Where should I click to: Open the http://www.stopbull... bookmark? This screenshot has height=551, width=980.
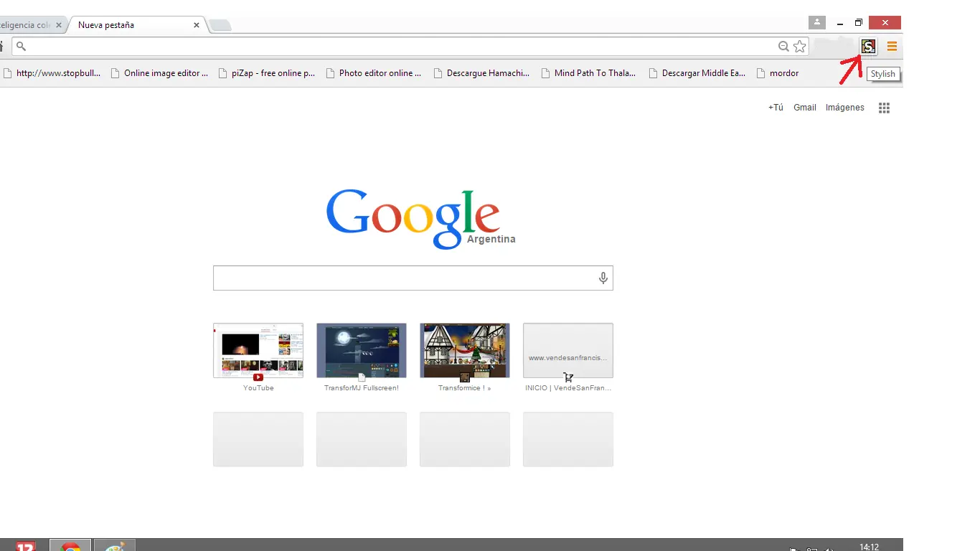(52, 73)
